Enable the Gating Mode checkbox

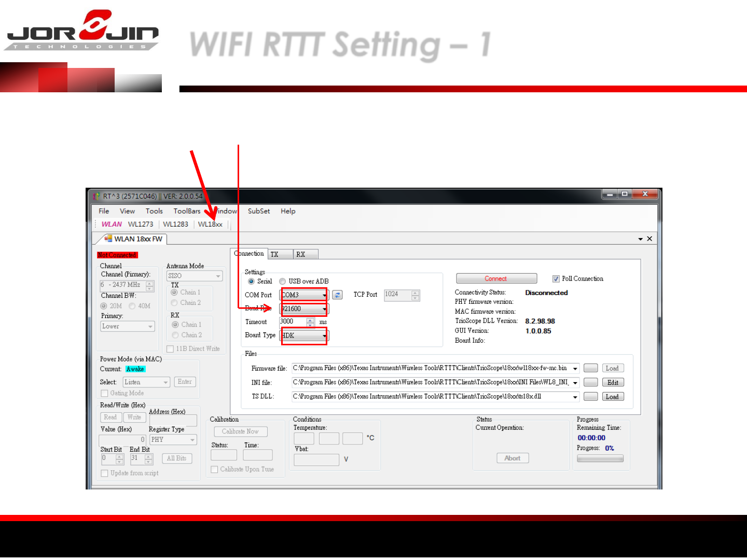pyautogui.click(x=104, y=393)
